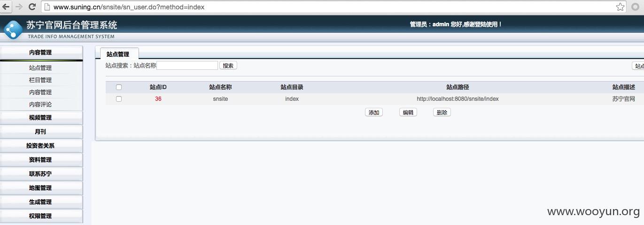The image size is (644, 225).
Task: Click the snsite name cell
Action: point(220,99)
